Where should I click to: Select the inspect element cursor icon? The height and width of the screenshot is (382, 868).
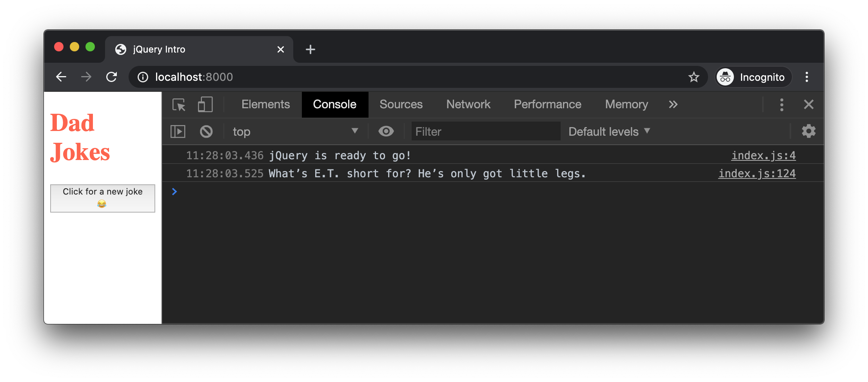click(x=178, y=105)
